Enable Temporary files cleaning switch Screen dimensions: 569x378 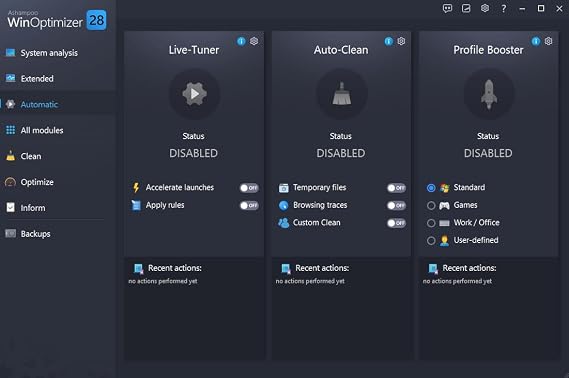point(396,188)
